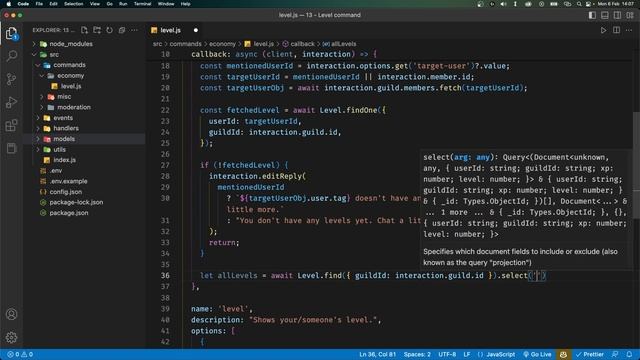The width and height of the screenshot is (640, 360).
Task: Go to line via Ln 36, Col 81
Action: point(378,354)
